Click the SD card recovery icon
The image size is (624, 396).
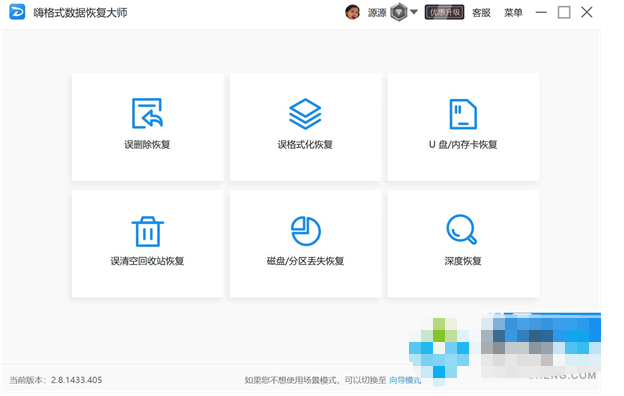coord(463,114)
